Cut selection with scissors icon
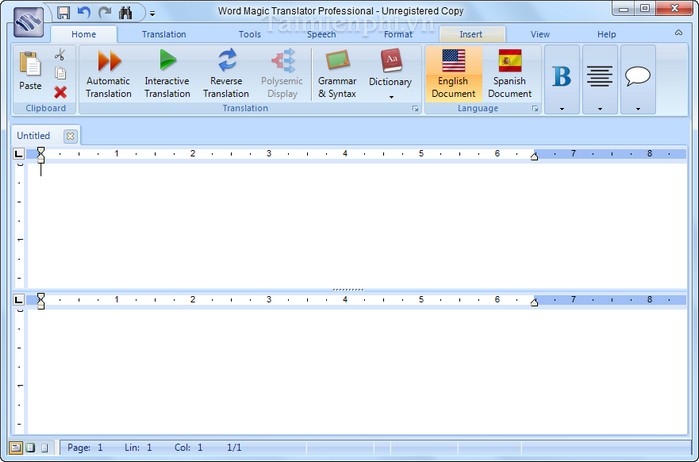699x462 pixels. [x=60, y=55]
